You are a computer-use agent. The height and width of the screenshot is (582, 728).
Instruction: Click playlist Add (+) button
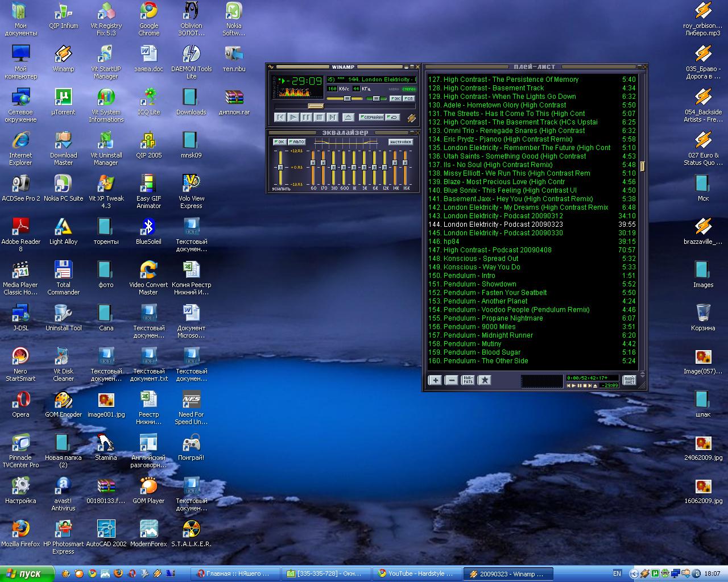(435, 380)
